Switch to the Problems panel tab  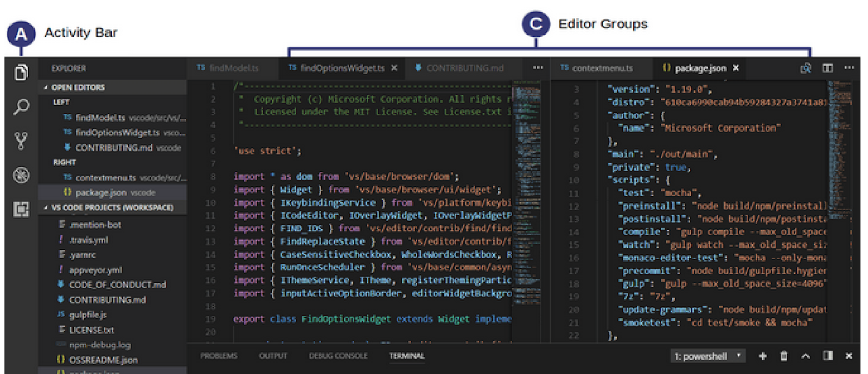pos(219,356)
